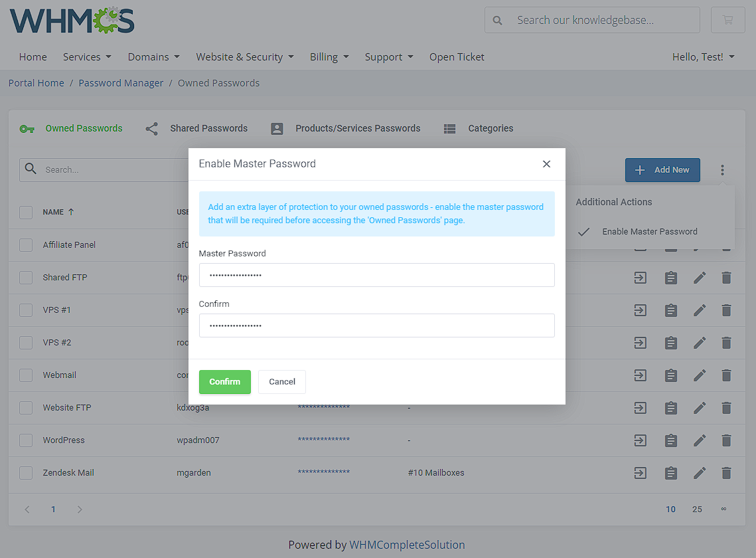This screenshot has width=756, height=558.
Task: Click the login icon for Shared FTP
Action: point(641,278)
